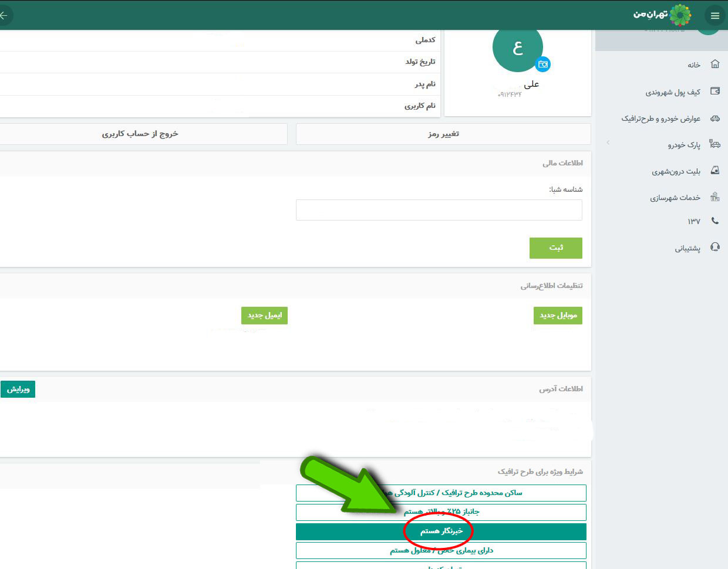The image size is (728, 569).
Task: Open بلیت درون‌شهری menu item
Action: tap(676, 171)
